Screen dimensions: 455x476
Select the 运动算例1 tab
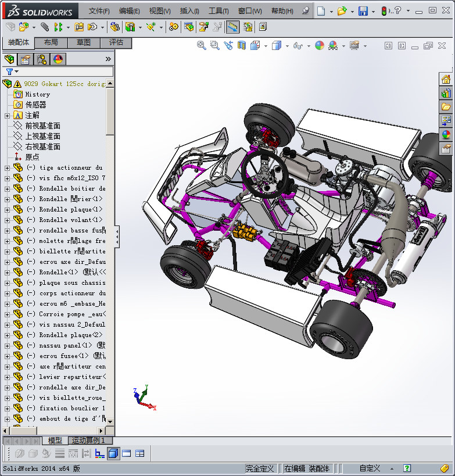point(90,440)
